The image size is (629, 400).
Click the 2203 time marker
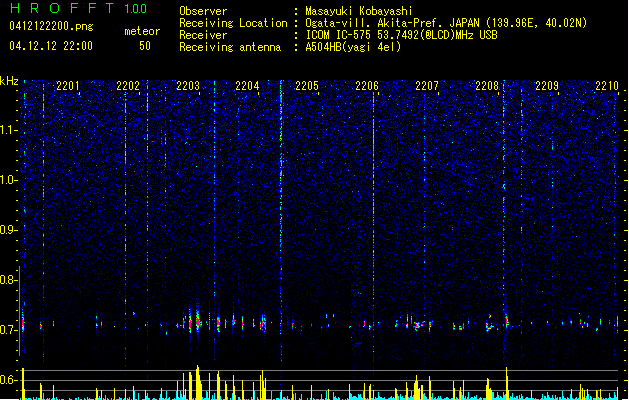[x=188, y=86]
